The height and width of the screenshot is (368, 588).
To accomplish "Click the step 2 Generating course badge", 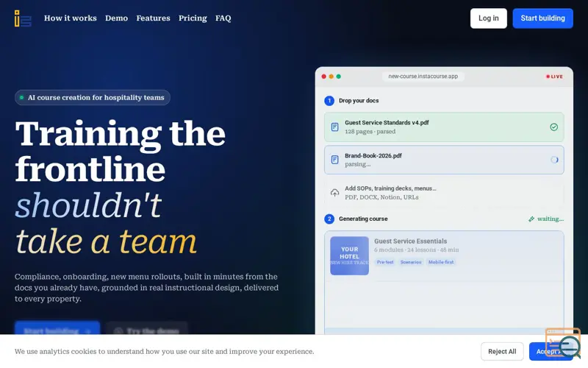I will pyautogui.click(x=329, y=219).
